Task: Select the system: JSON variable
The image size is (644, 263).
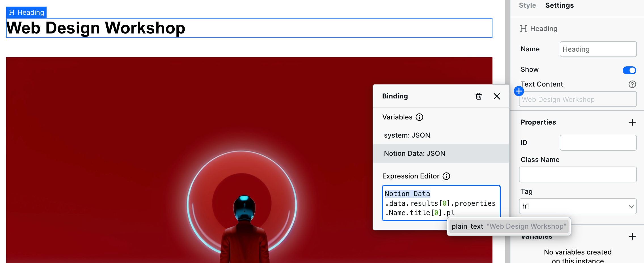Action: click(407, 135)
